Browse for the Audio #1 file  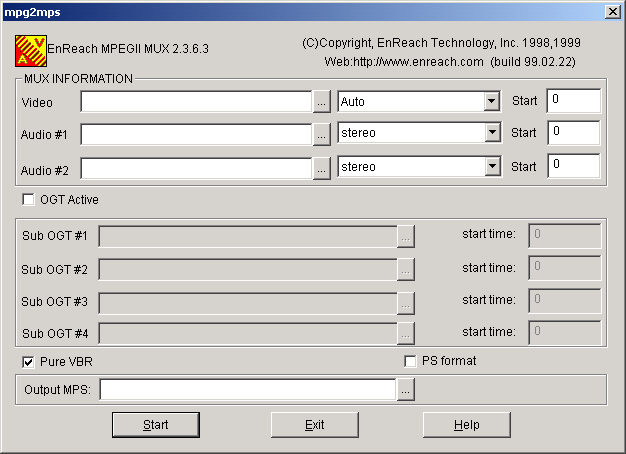tap(321, 134)
